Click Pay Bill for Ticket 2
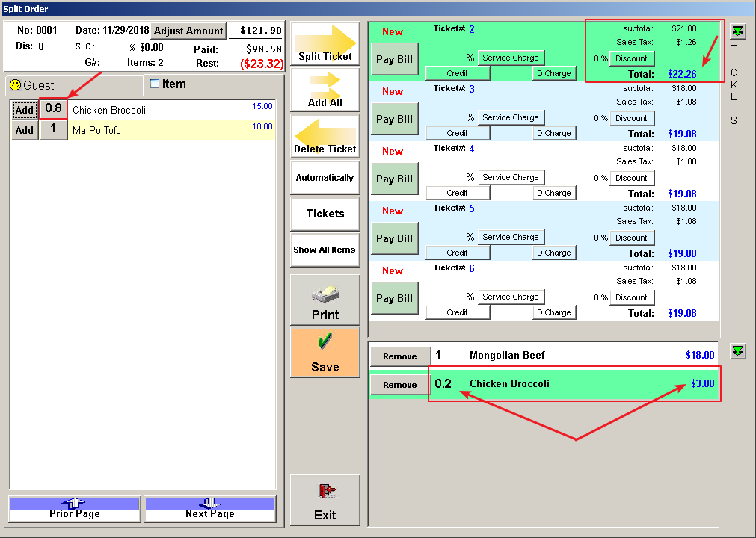Viewport: 756px width, 538px height. [394, 59]
